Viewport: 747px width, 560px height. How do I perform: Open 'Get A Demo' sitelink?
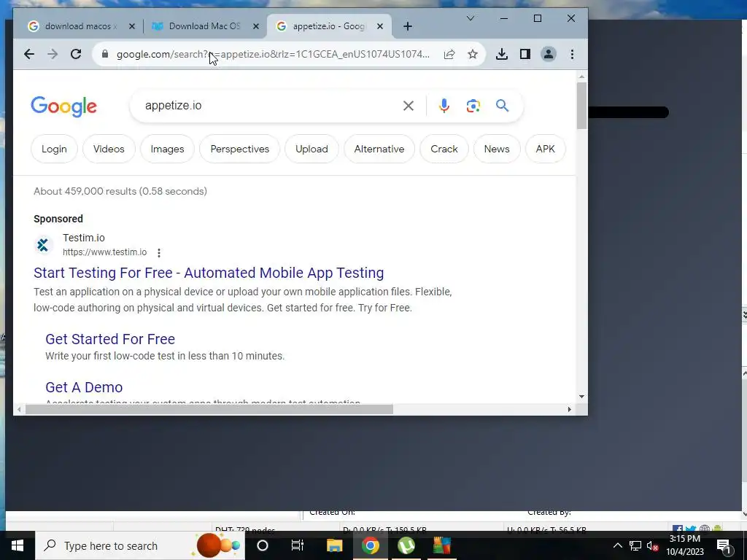pos(84,387)
